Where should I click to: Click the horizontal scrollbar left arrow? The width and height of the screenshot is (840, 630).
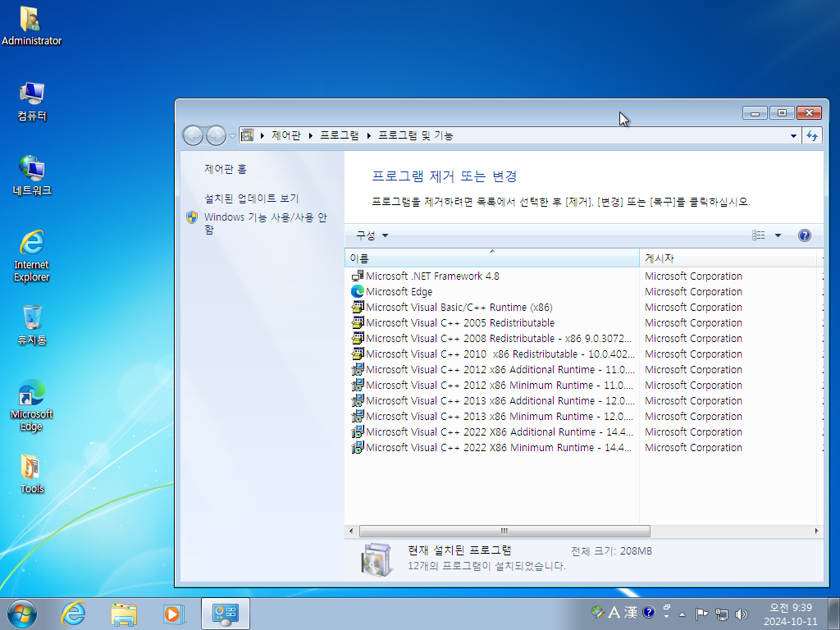(x=351, y=531)
